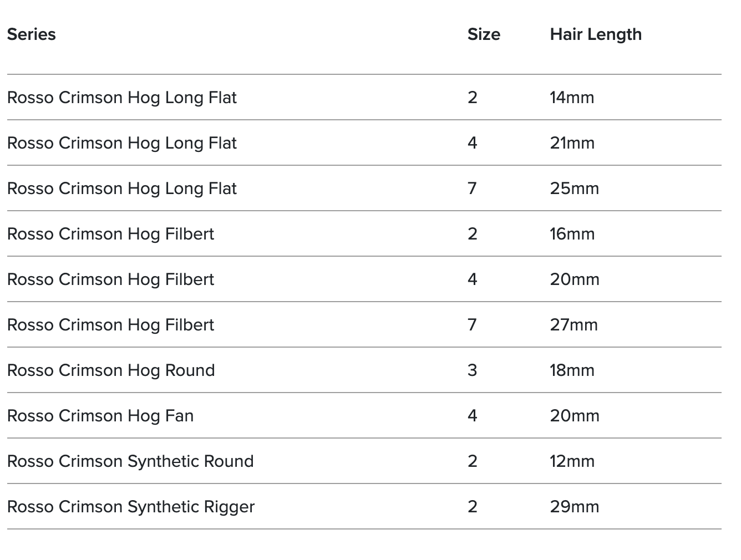
Task: Click the 20mm value in the Fan row
Action: click(x=574, y=416)
